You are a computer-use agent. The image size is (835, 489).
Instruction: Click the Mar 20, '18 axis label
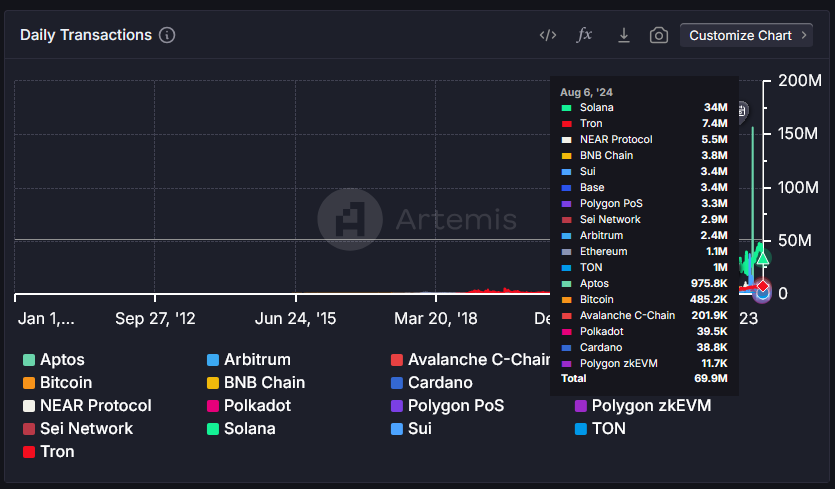tap(436, 319)
